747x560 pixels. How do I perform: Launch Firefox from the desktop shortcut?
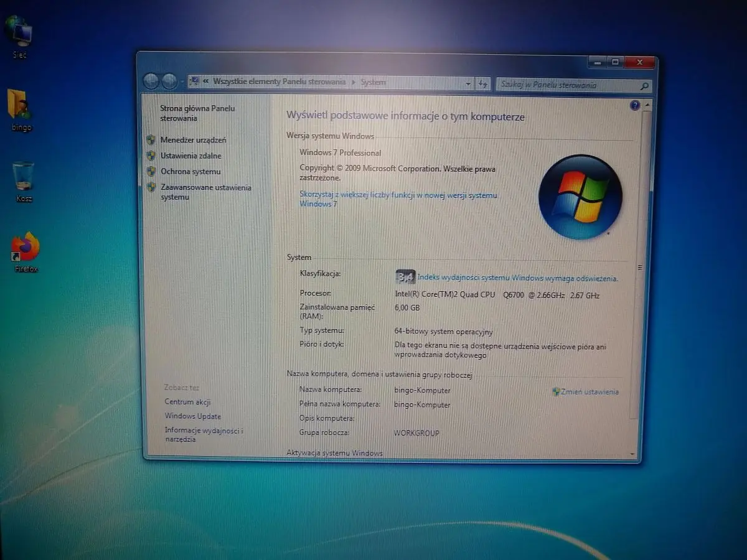(x=26, y=248)
